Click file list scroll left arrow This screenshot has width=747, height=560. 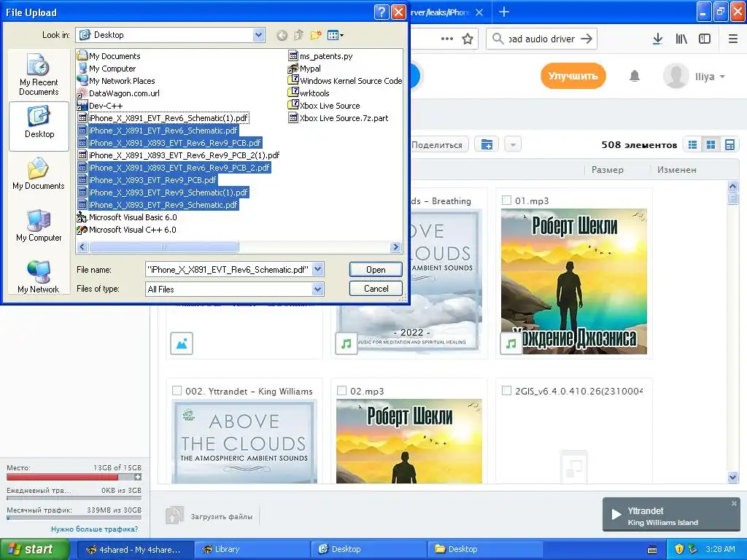point(82,246)
